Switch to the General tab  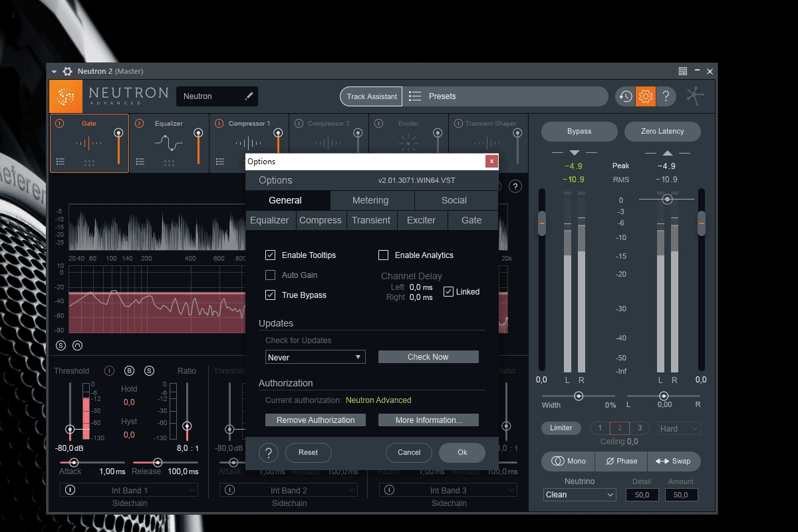point(285,200)
